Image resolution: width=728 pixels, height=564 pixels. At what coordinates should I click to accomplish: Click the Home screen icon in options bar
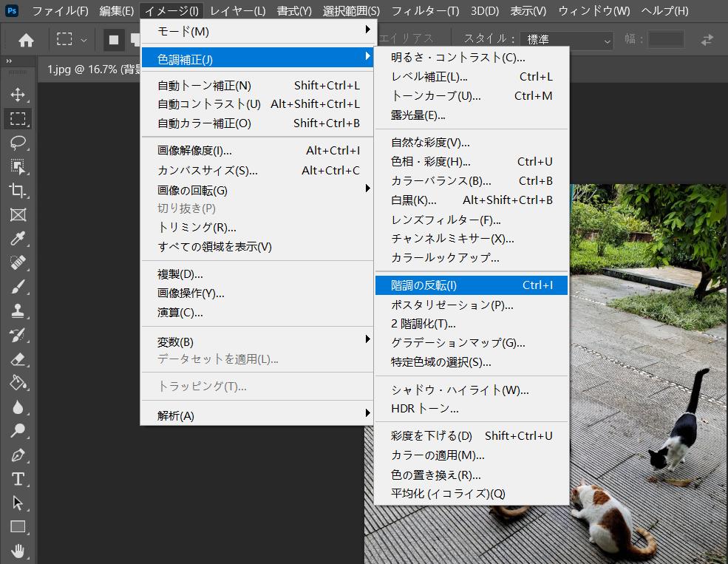pyautogui.click(x=27, y=39)
